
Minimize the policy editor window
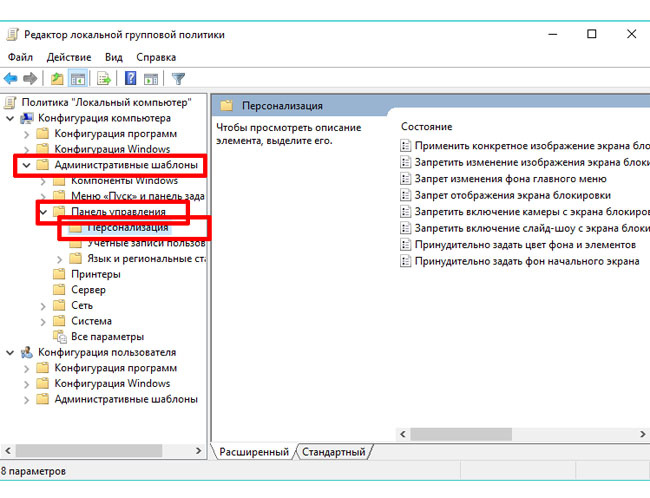pos(553,34)
